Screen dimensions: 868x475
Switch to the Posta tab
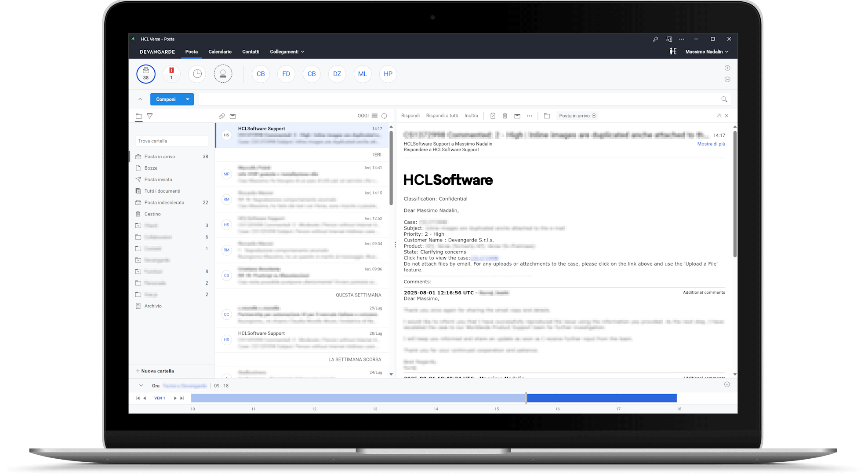tap(192, 52)
